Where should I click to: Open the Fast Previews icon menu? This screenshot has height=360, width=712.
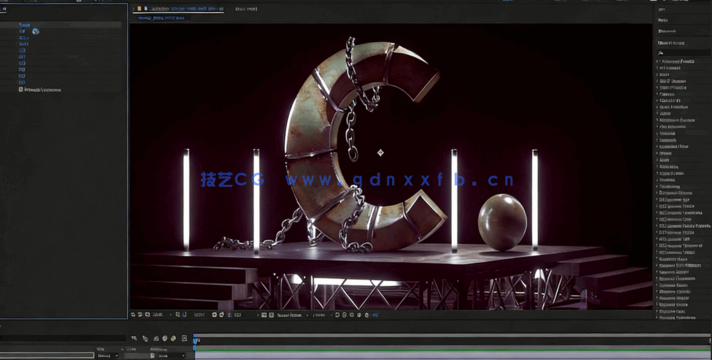point(345,315)
